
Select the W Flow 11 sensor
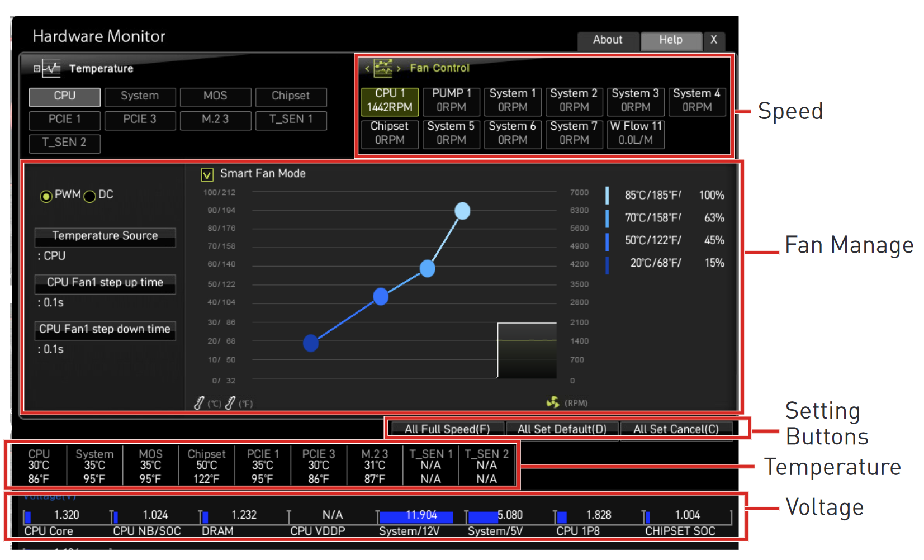click(636, 134)
